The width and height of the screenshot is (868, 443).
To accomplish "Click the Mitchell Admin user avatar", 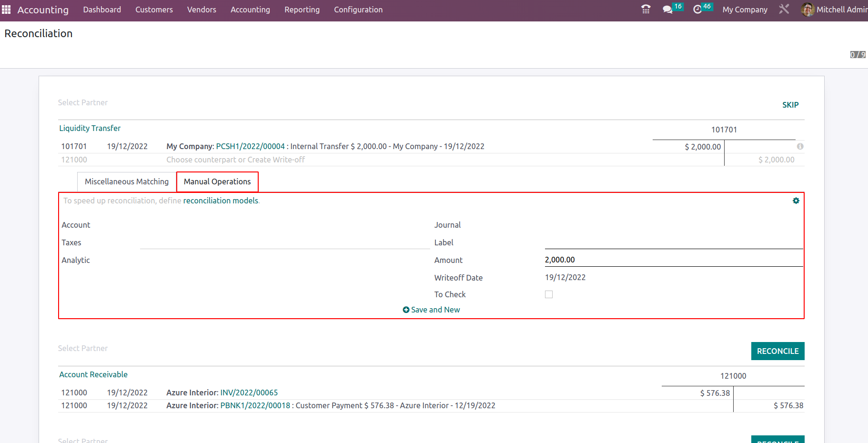I will pyautogui.click(x=807, y=10).
